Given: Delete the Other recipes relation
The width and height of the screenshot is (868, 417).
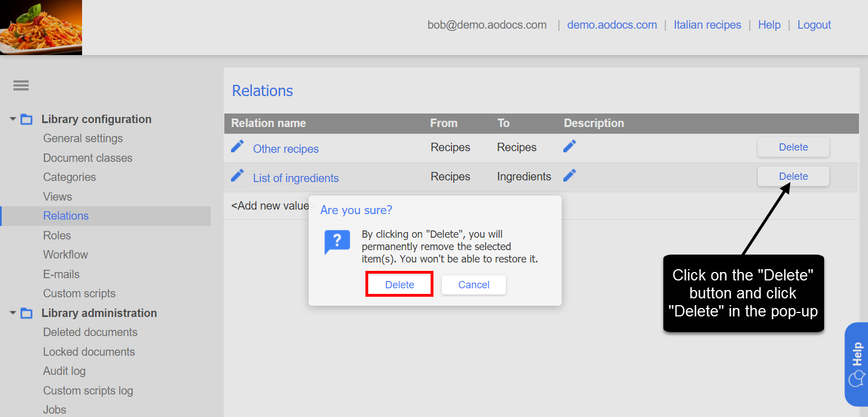Looking at the screenshot, I should tap(793, 147).
